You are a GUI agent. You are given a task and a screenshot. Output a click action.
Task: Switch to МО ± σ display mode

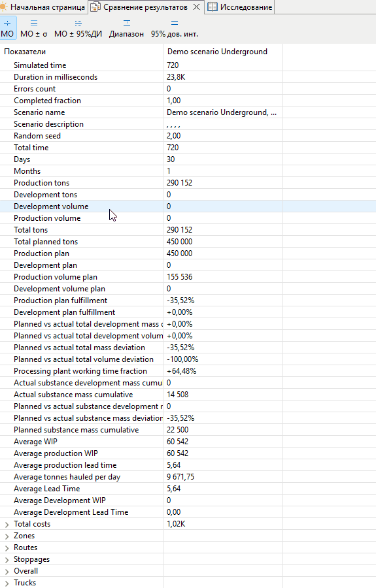(34, 24)
